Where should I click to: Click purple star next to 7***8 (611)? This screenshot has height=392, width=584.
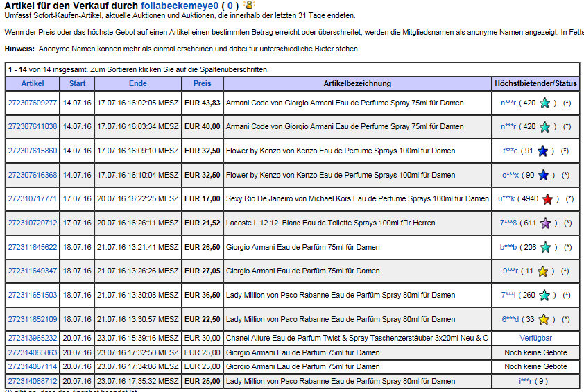coord(545,223)
